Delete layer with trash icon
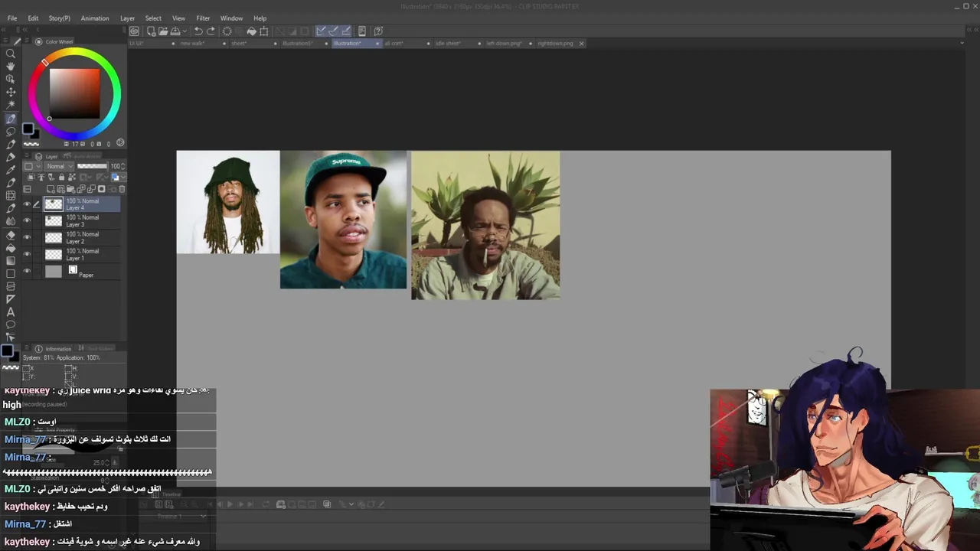980x551 pixels. tap(122, 189)
